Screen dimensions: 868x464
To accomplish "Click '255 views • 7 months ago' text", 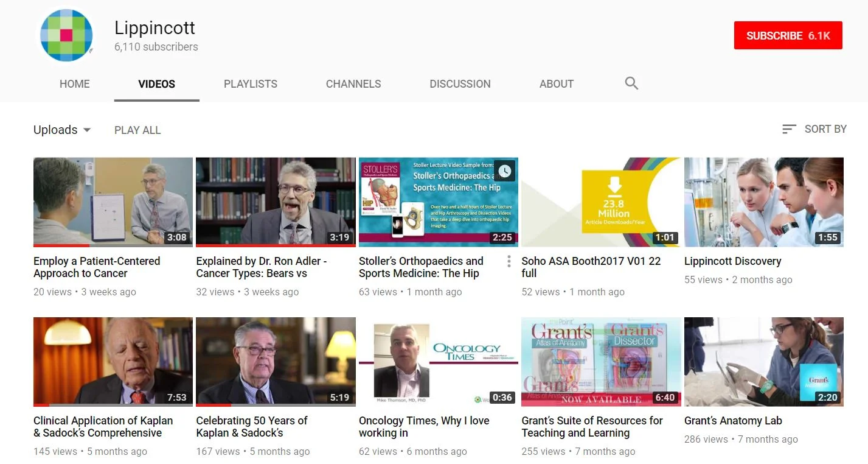I will point(578,452).
